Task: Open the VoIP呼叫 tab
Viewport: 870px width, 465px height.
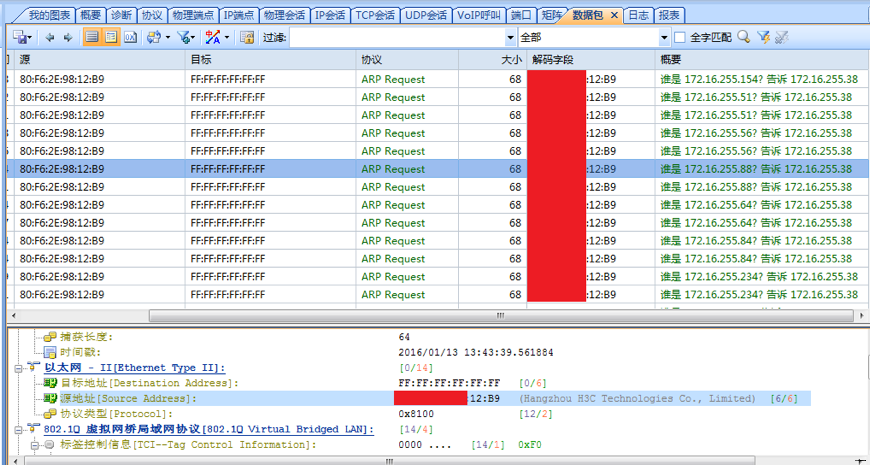Action: (479, 15)
